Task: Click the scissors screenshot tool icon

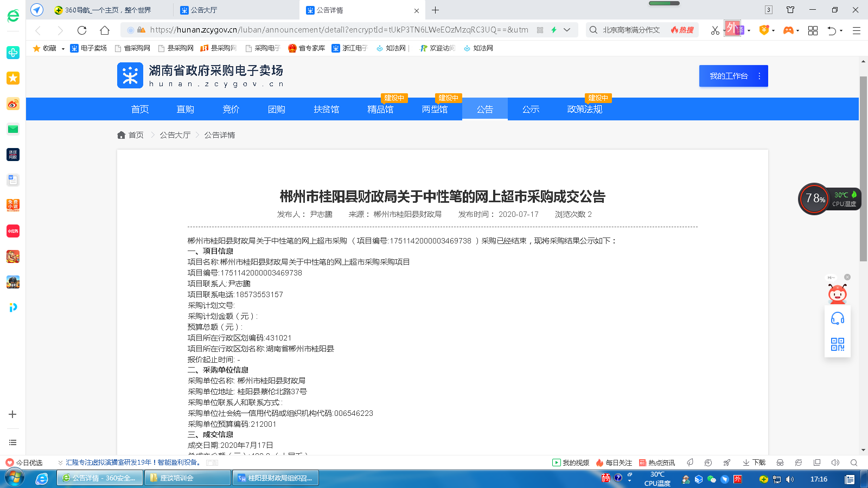Action: [x=715, y=30]
